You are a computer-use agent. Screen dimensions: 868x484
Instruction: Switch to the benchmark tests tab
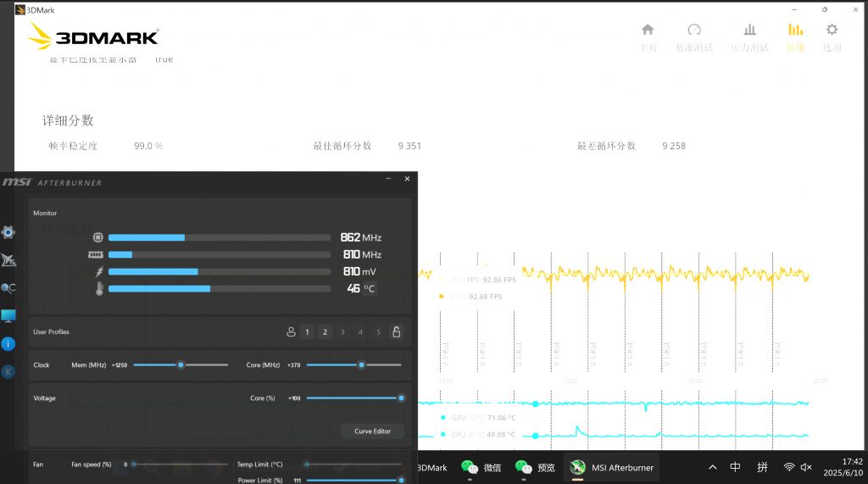click(x=694, y=36)
